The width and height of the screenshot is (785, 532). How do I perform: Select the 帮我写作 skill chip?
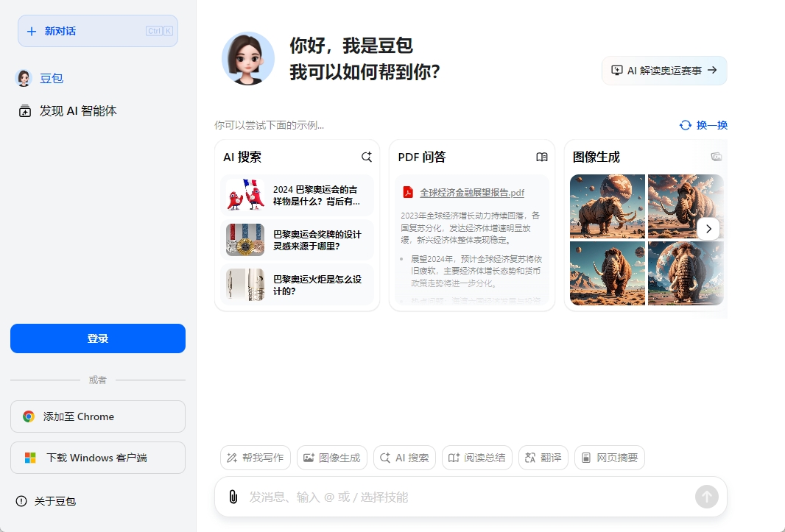coord(256,458)
